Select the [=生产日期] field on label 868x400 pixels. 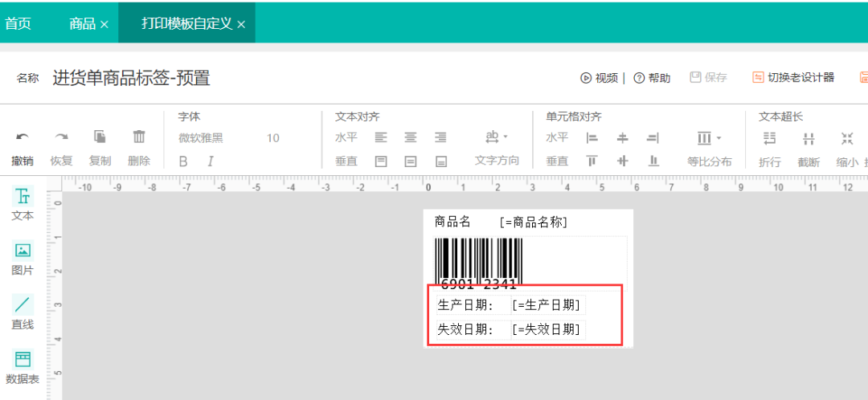point(548,305)
